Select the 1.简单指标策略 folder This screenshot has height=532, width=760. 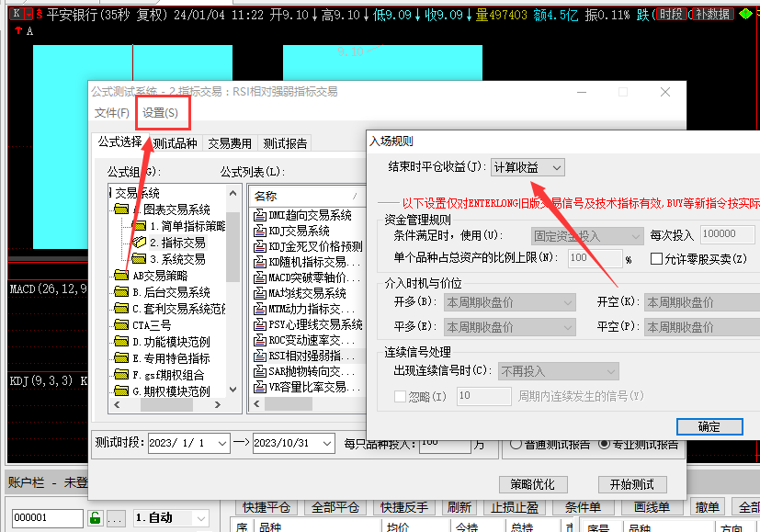pos(187,226)
